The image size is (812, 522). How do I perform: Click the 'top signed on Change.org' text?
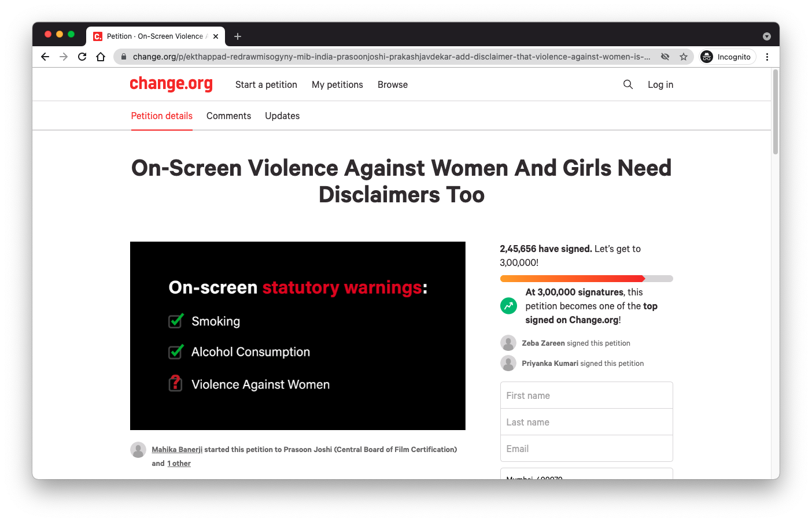pyautogui.click(x=591, y=313)
